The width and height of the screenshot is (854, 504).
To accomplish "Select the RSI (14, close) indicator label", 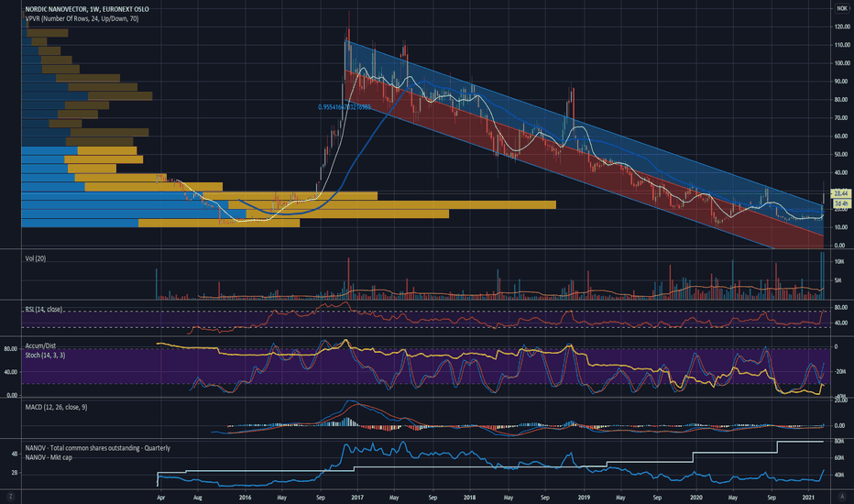I will 44,309.
